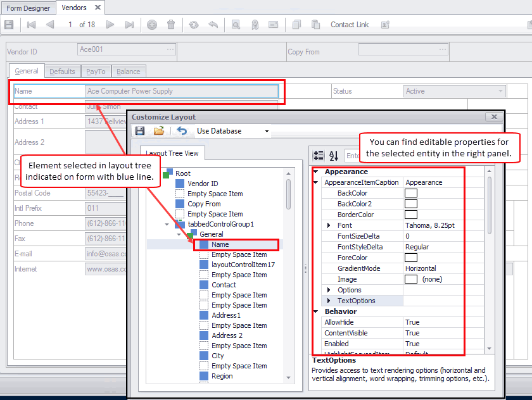Go to the first vendor record
This screenshot has width=532, height=400.
coord(31,25)
